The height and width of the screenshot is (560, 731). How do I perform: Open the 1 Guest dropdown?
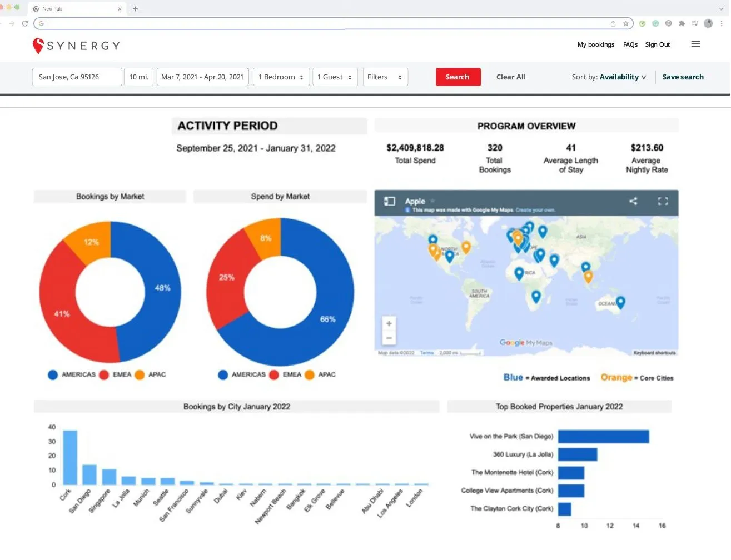[x=335, y=77]
